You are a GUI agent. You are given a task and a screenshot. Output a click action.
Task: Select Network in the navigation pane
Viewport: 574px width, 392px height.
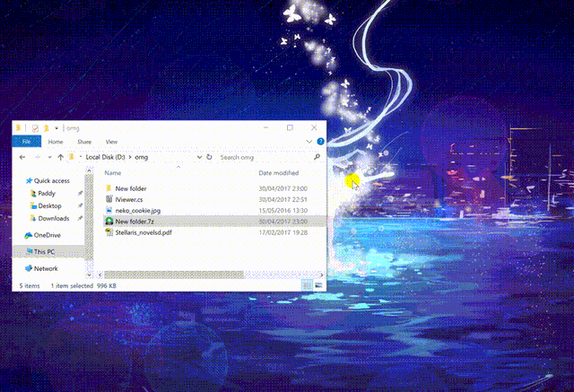tap(46, 268)
